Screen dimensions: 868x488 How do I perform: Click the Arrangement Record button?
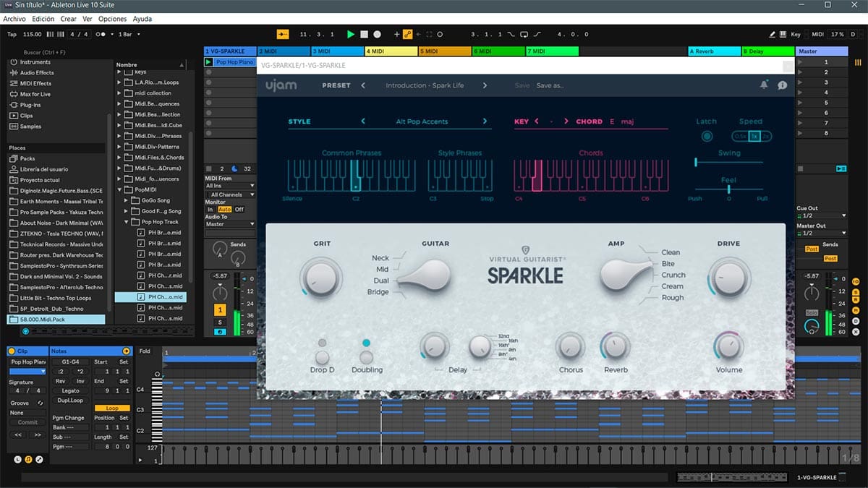tap(377, 34)
